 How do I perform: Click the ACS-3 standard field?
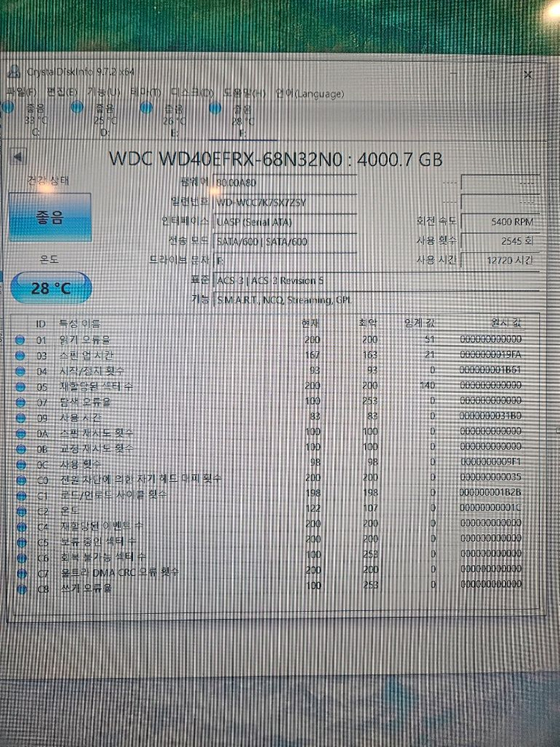[x=376, y=281]
